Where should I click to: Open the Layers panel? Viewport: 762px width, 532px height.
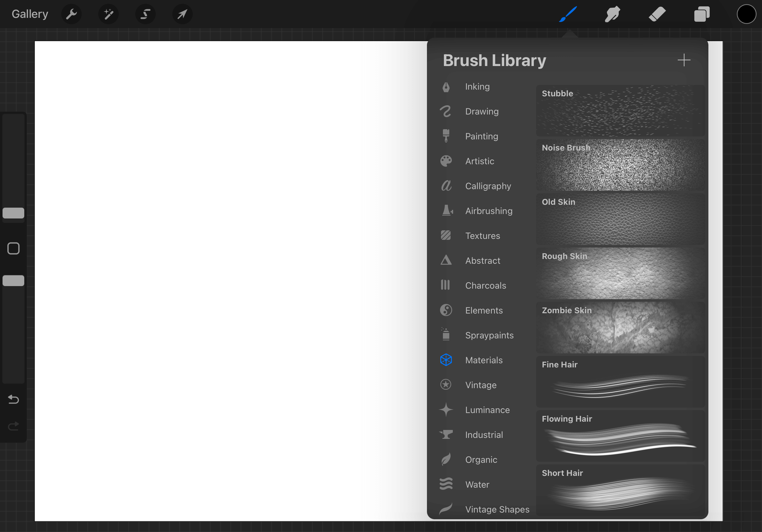(702, 14)
